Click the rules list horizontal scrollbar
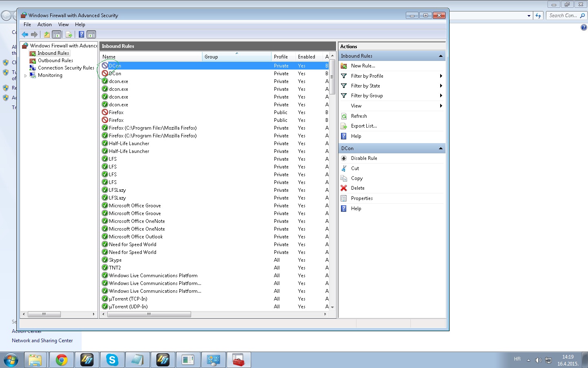This screenshot has height=368, width=588. point(149,314)
